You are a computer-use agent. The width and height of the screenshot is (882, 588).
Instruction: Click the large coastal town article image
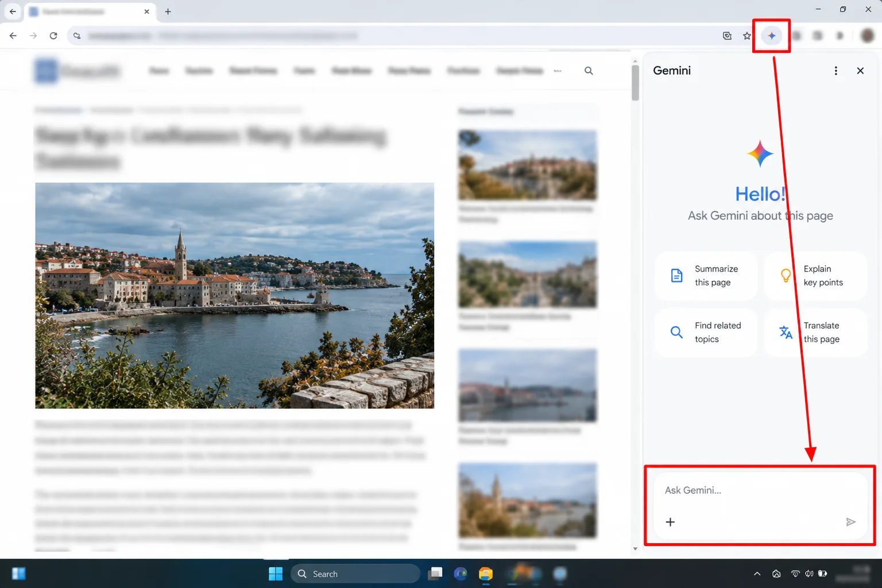point(234,295)
